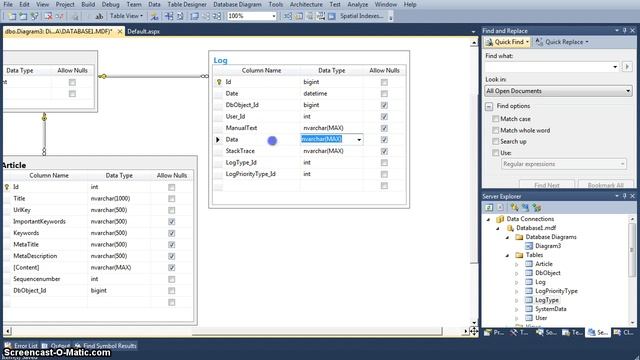Click the Database1.mdf database icon
The height and width of the screenshot is (360, 640).
point(510,228)
